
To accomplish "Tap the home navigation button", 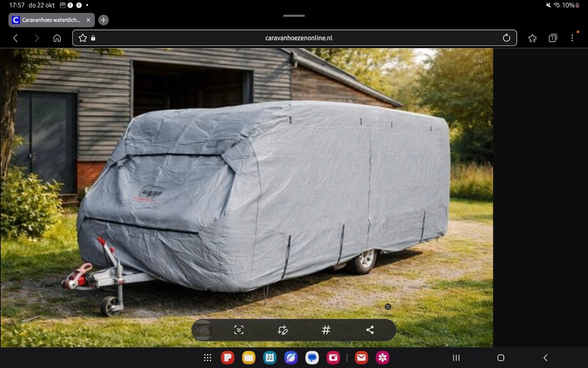I will (501, 358).
